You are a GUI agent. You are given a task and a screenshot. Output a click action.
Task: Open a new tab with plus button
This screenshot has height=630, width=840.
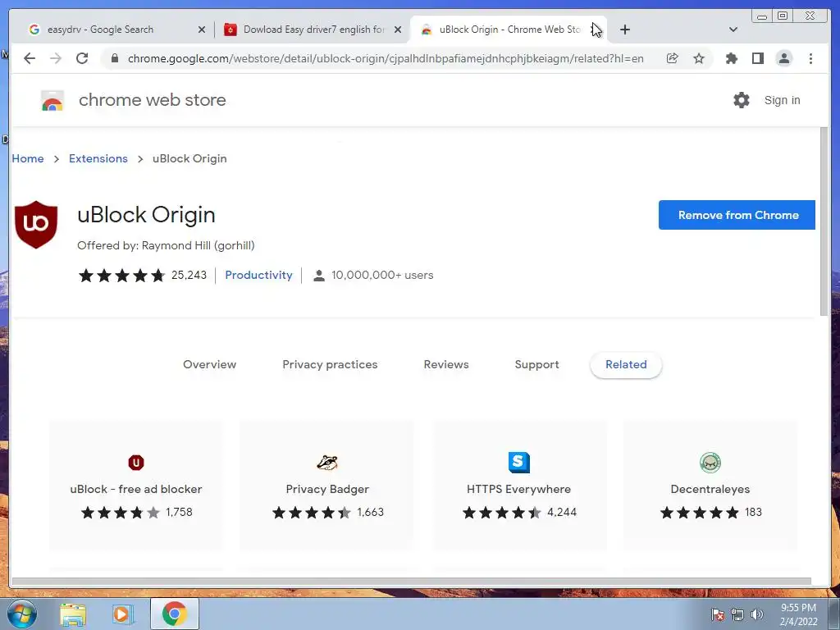click(x=624, y=30)
